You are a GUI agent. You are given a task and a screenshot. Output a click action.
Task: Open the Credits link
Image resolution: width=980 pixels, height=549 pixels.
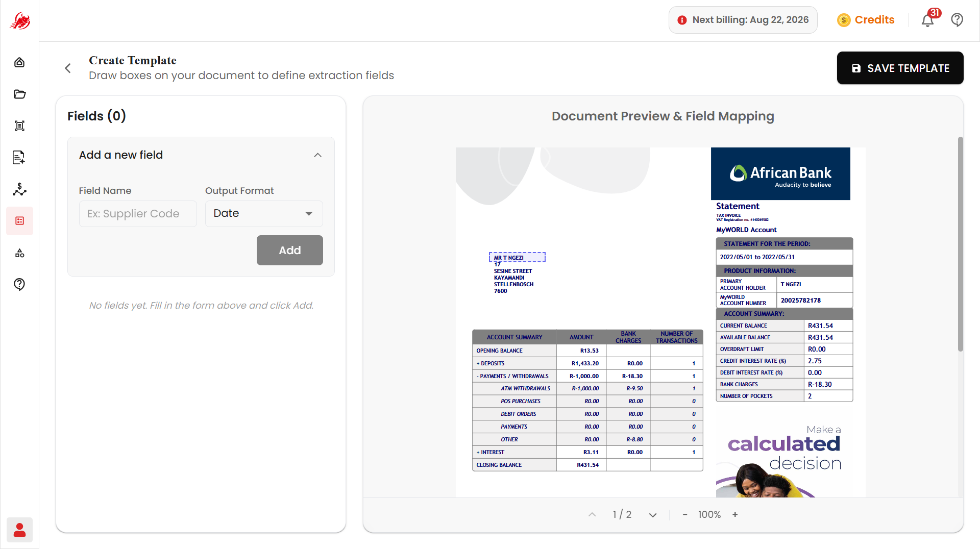pos(874,20)
